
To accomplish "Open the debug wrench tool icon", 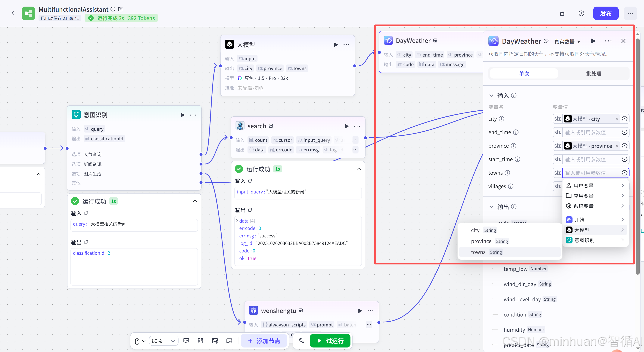I will (301, 341).
